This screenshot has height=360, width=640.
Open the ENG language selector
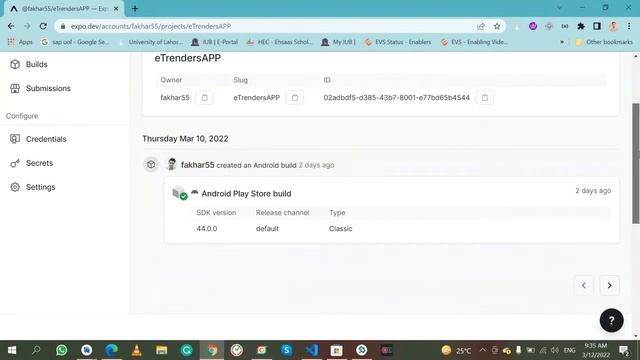(x=569, y=350)
